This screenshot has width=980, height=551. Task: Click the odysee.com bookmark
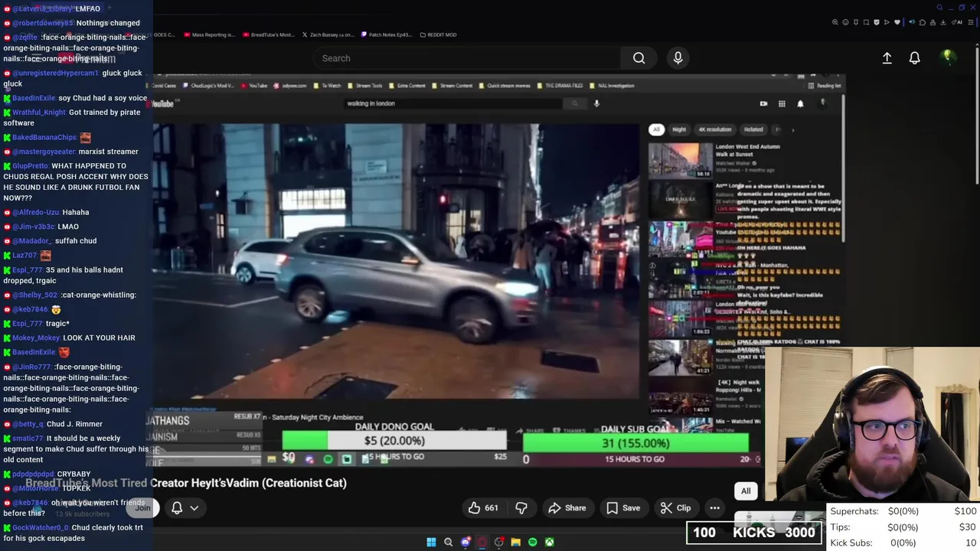(x=290, y=86)
